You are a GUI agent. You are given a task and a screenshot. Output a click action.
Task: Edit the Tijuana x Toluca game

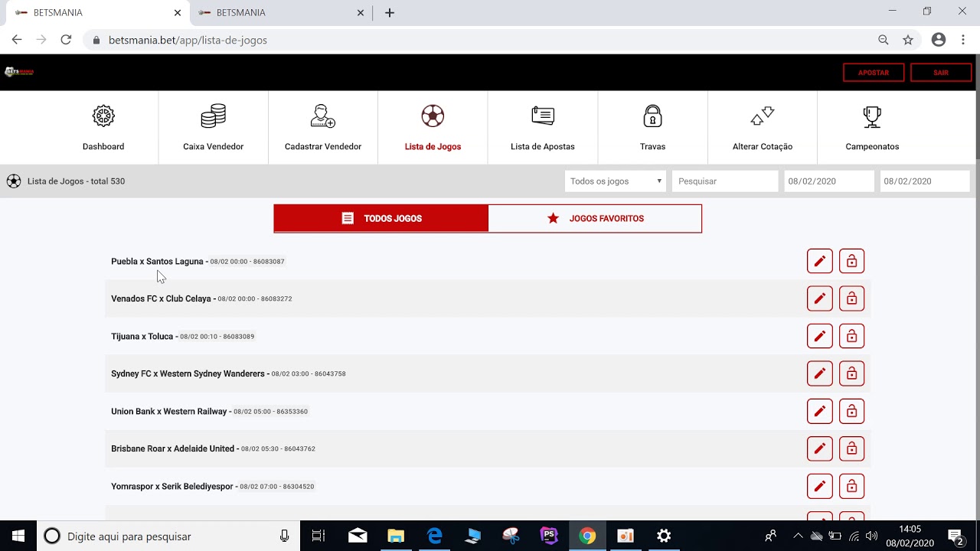(x=819, y=336)
